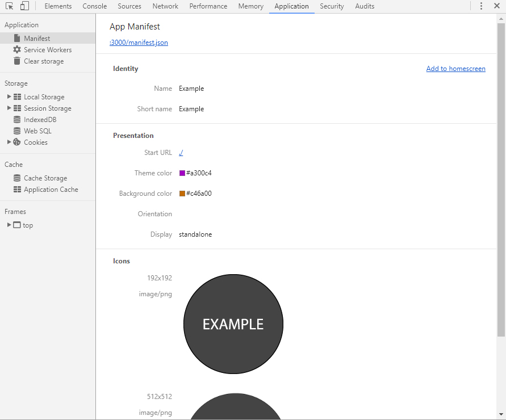Select the Manifest sidebar entry
The image size is (506, 420).
point(38,38)
